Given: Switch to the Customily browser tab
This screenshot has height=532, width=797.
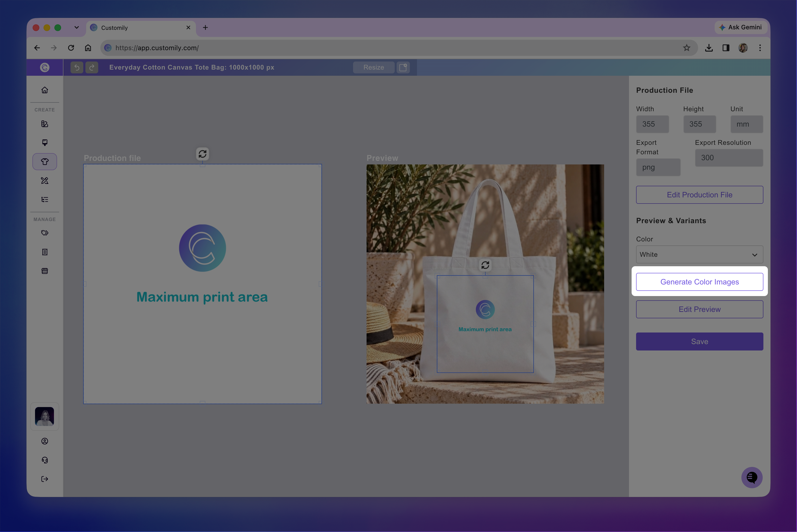Looking at the screenshot, I should pos(141,28).
